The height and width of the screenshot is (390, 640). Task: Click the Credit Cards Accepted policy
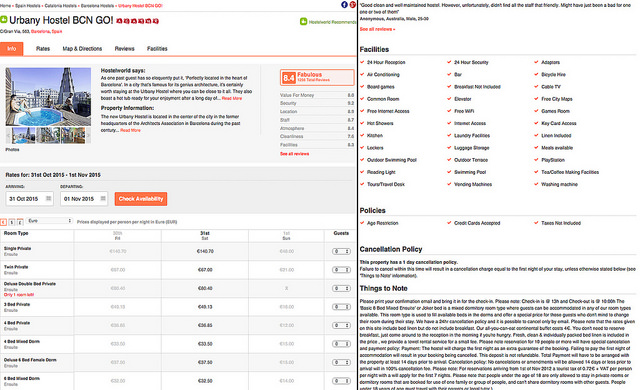click(x=477, y=223)
